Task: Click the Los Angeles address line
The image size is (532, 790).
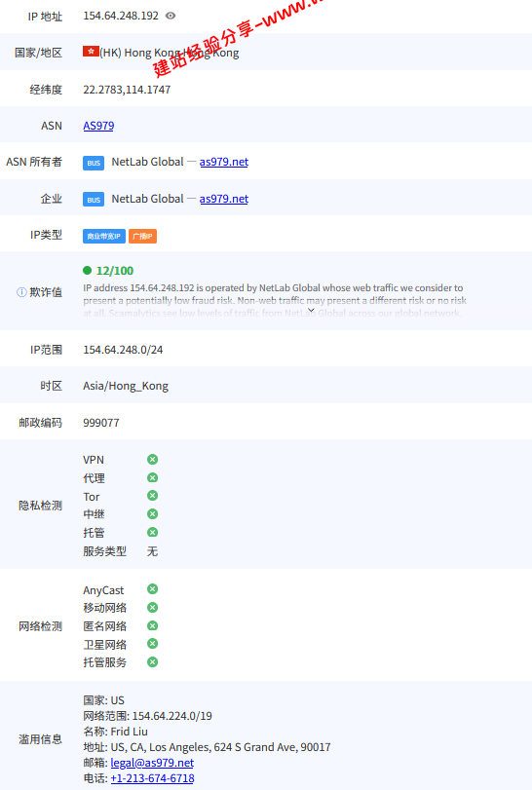Action: click(x=208, y=747)
